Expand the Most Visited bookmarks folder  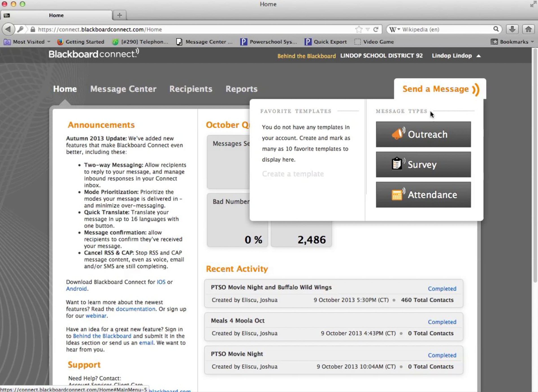pyautogui.click(x=27, y=42)
